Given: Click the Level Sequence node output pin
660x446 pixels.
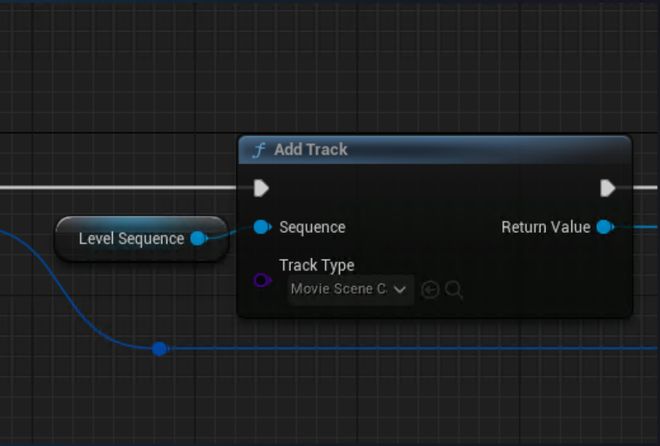Looking at the screenshot, I should 198,238.
